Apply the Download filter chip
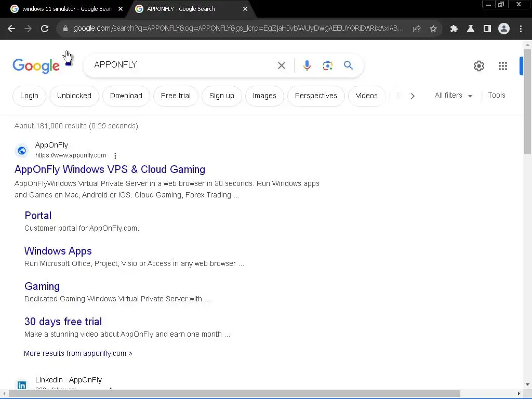This screenshot has height=399, width=532. (126, 96)
